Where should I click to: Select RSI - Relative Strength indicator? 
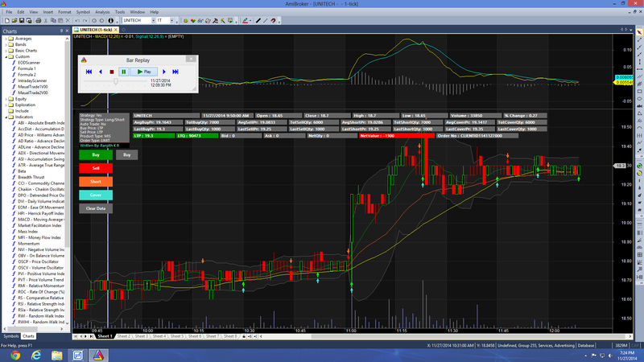(41, 304)
